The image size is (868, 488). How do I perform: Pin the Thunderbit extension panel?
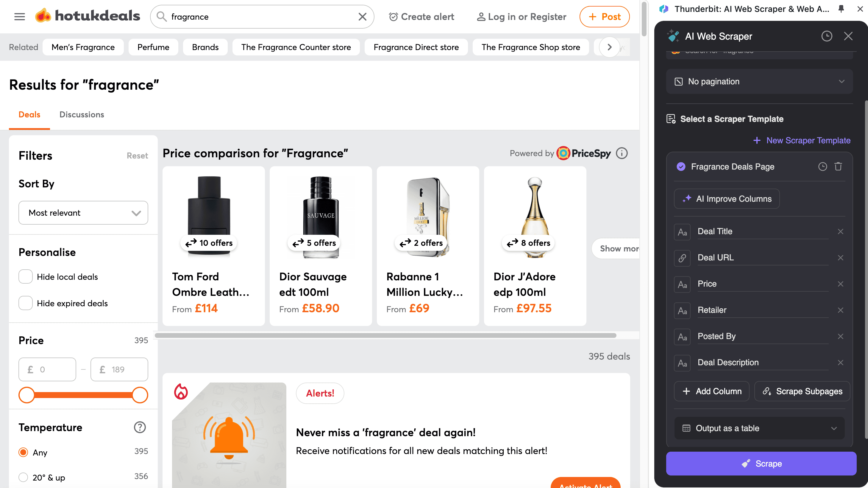click(841, 9)
